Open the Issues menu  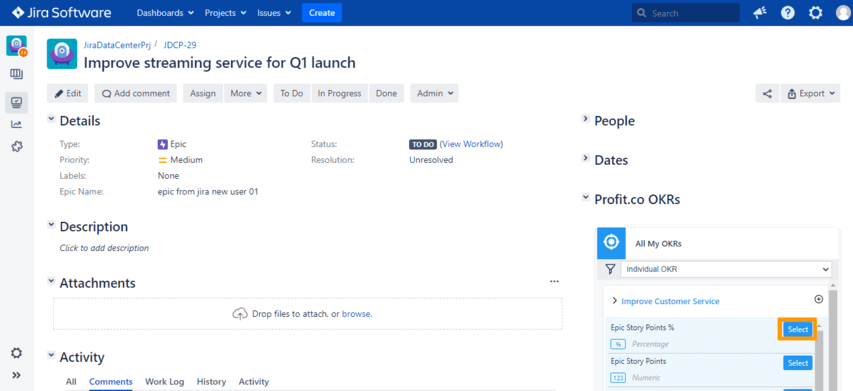(274, 13)
